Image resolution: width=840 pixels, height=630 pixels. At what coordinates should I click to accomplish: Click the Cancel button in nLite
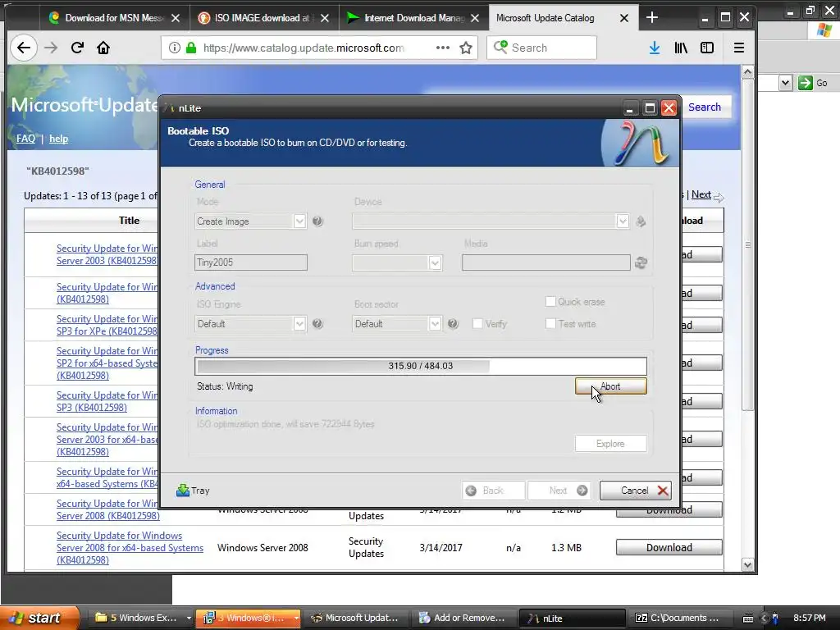pos(636,491)
